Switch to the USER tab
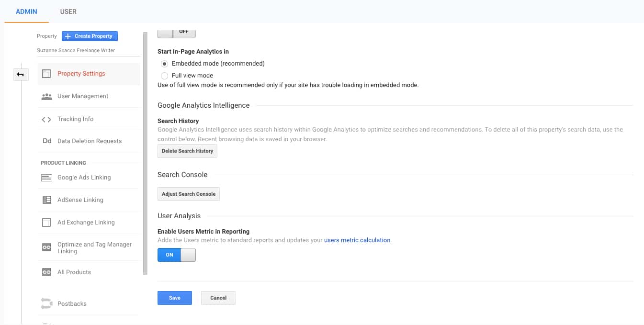644x325 pixels. point(68,11)
